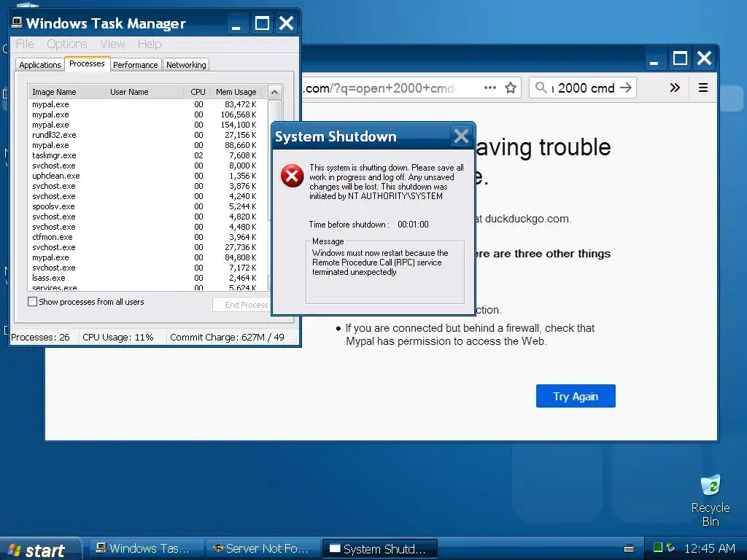This screenshot has width=747, height=560.
Task: Open the page actions three-dots icon in address bar
Action: tap(489, 87)
